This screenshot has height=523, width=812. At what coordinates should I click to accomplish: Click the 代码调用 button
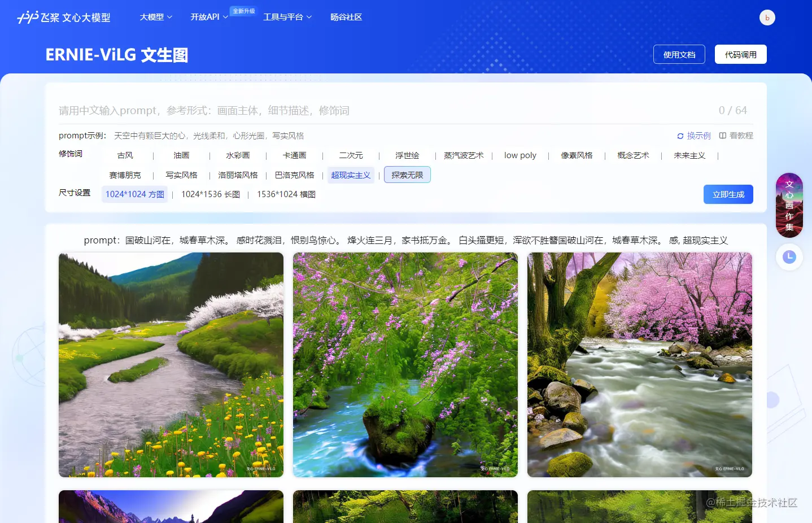tap(741, 54)
